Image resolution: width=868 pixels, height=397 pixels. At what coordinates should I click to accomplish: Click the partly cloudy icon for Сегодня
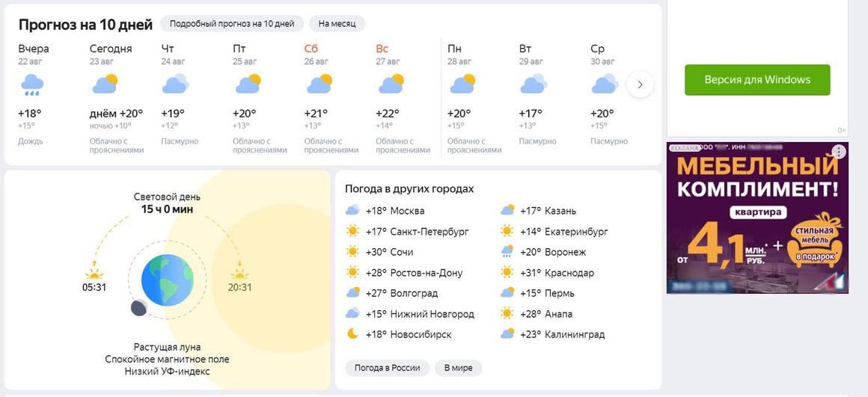(x=105, y=84)
